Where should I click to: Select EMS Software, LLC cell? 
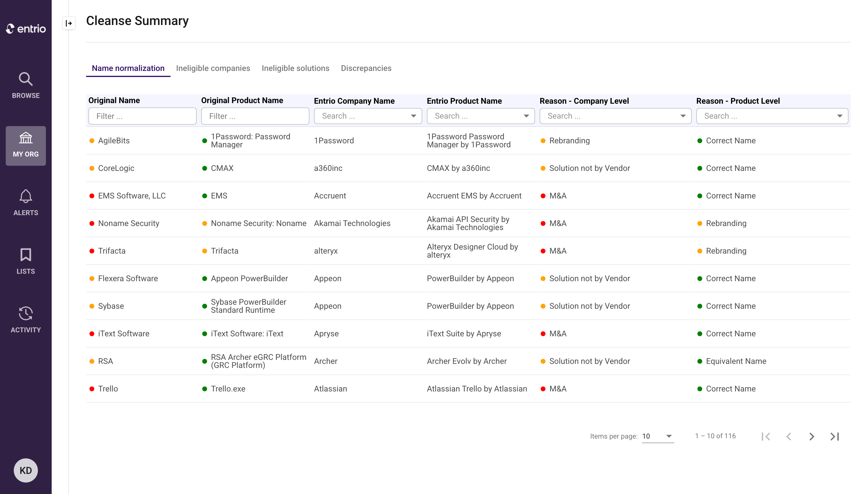point(131,196)
